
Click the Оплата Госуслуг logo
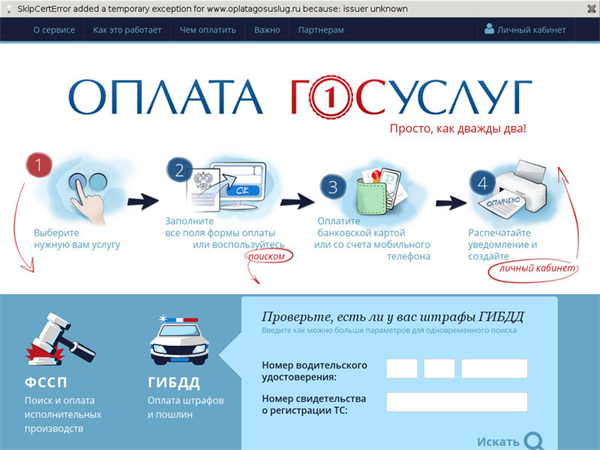[x=300, y=98]
